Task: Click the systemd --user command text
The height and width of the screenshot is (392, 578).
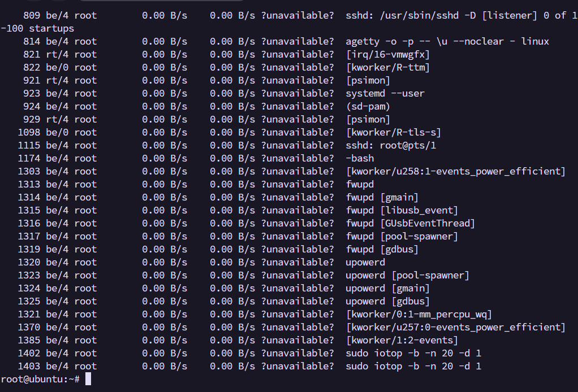Action: pos(385,93)
